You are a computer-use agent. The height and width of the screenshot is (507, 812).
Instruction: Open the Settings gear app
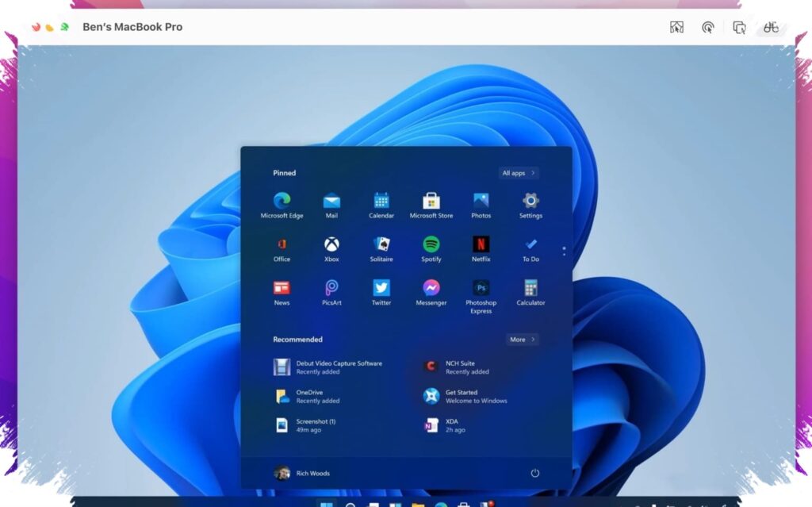tap(530, 205)
